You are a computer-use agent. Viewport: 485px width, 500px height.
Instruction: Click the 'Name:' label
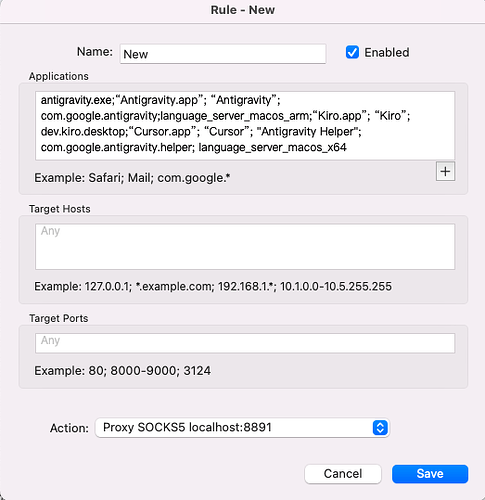coord(95,52)
